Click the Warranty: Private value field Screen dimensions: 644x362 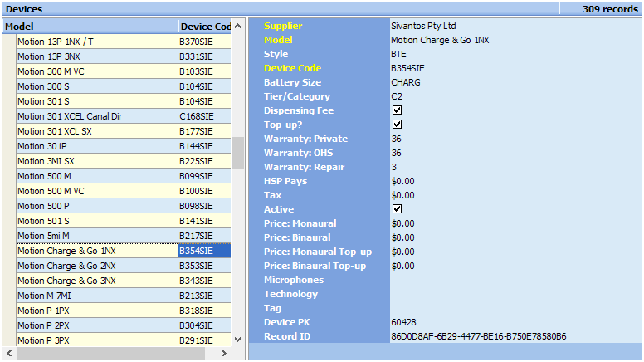point(396,139)
